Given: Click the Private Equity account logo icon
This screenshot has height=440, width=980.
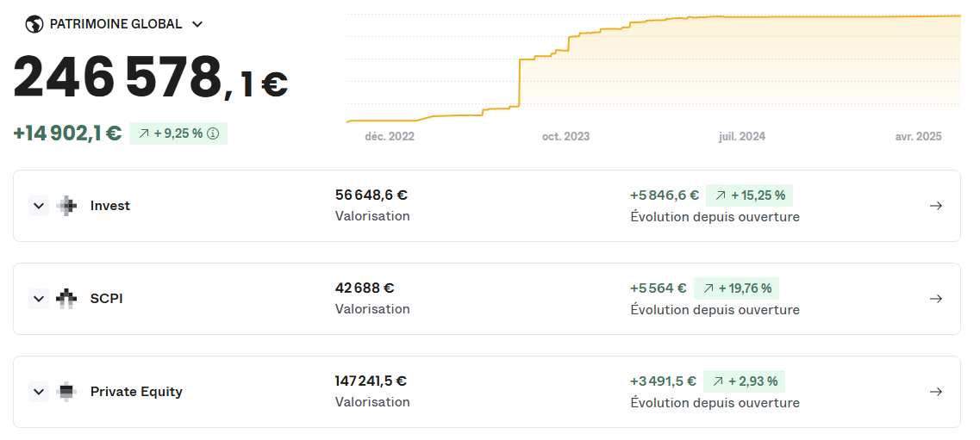Looking at the screenshot, I should (66, 392).
